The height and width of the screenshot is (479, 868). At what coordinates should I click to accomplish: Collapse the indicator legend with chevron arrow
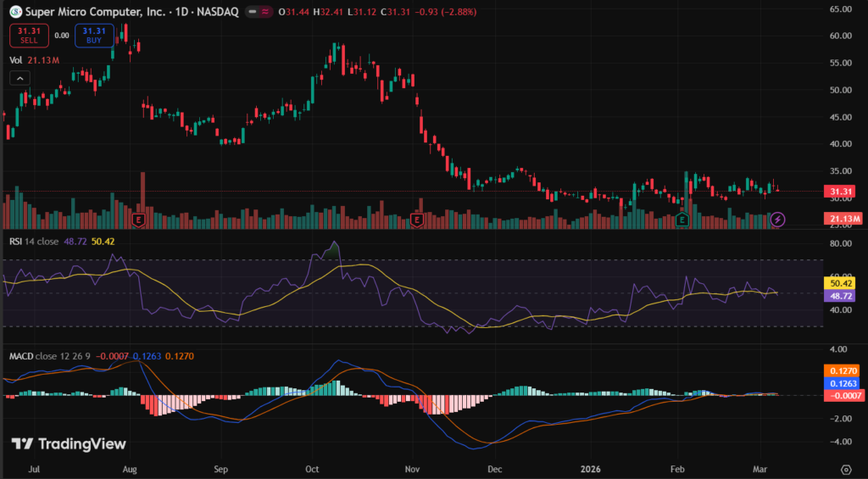click(19, 77)
